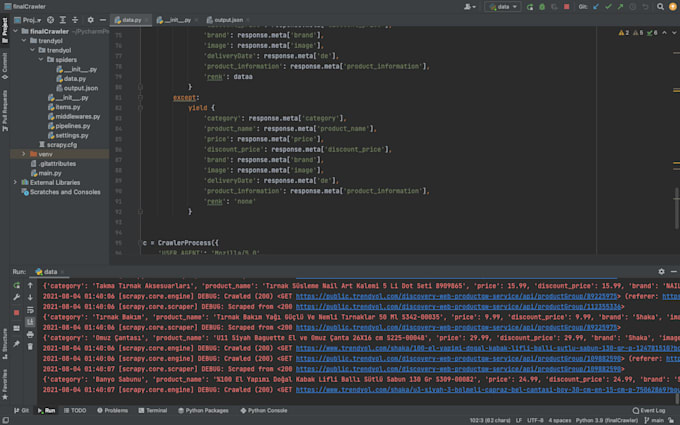Viewport: 680px width, 425px height.
Task: Open the Problems tool window
Action: click(x=112, y=410)
